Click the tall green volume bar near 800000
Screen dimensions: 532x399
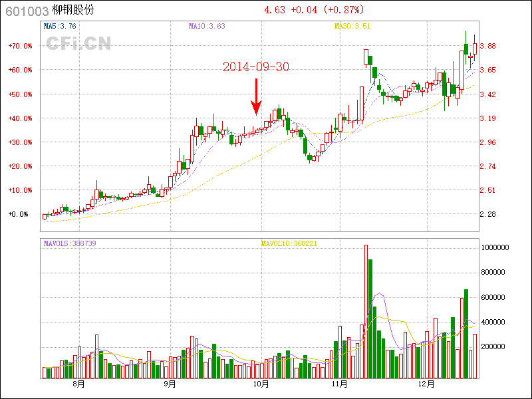pyautogui.click(x=370, y=319)
